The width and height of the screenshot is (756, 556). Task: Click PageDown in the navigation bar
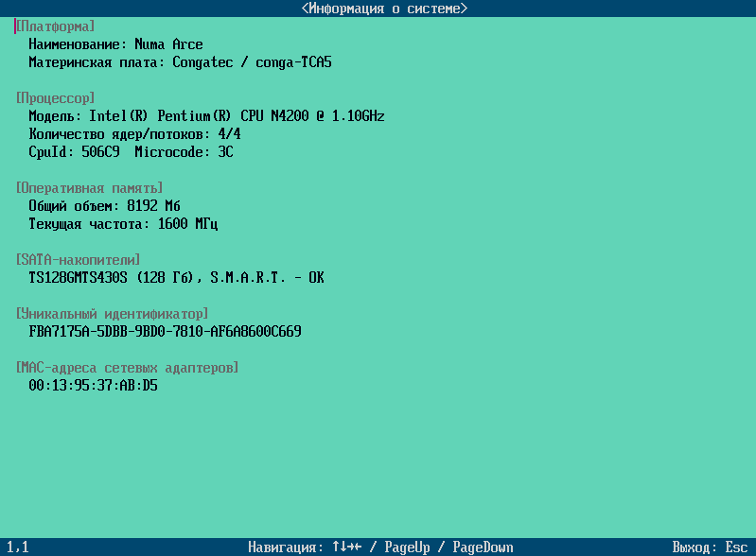tap(483, 547)
